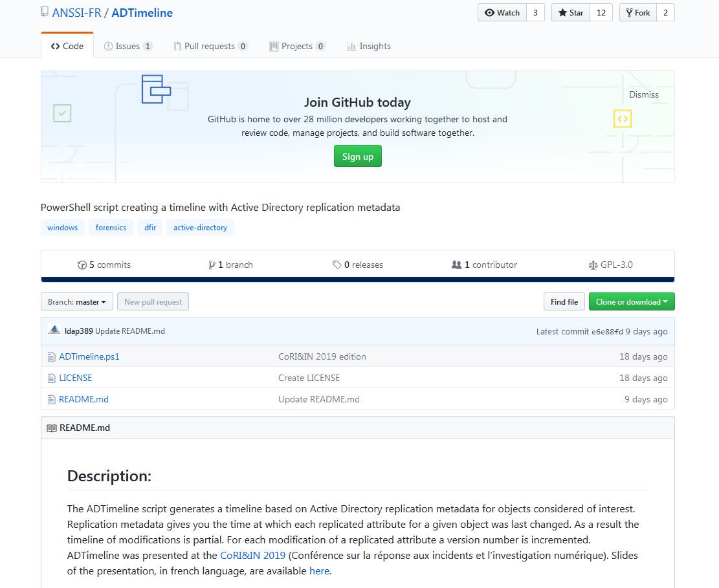Click the Find file button
This screenshot has width=719, height=588.
pos(564,301)
